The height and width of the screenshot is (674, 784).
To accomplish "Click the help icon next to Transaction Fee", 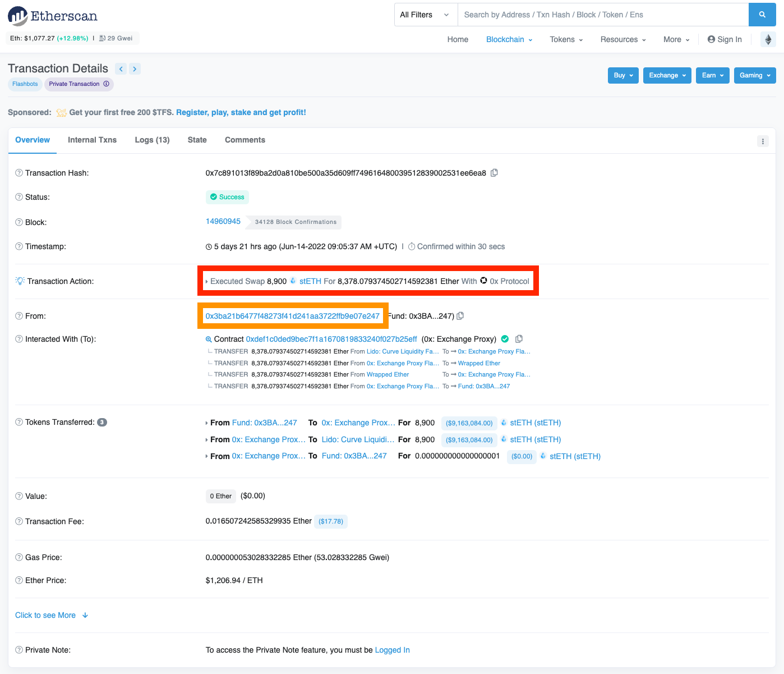I will (19, 521).
